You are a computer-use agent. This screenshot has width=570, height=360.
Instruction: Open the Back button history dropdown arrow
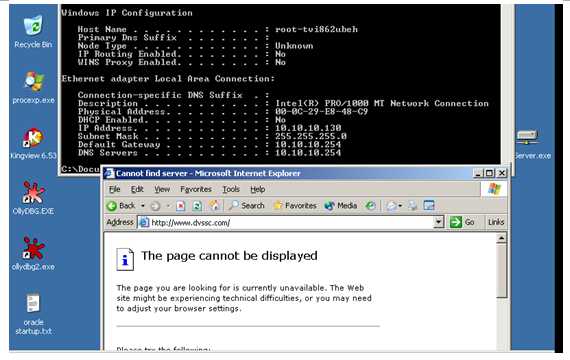142,206
